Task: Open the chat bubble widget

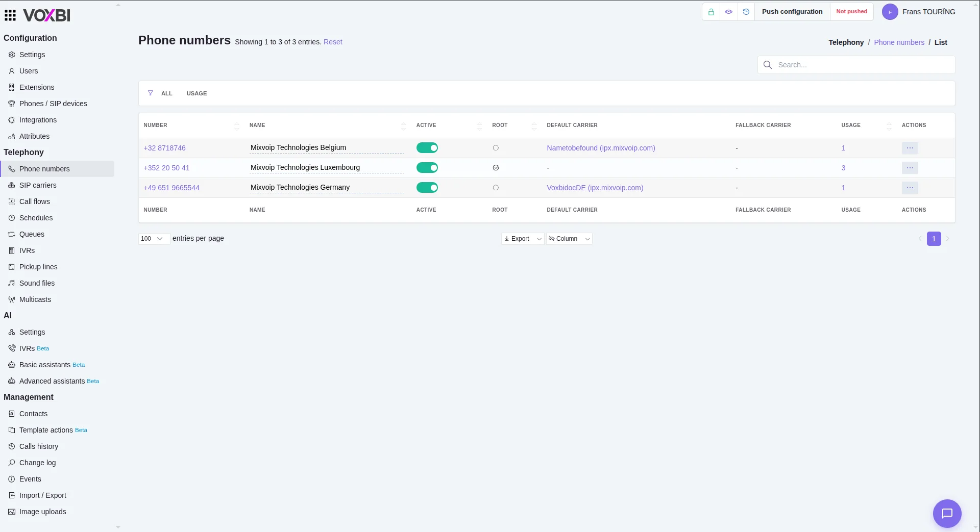Action: pyautogui.click(x=947, y=513)
